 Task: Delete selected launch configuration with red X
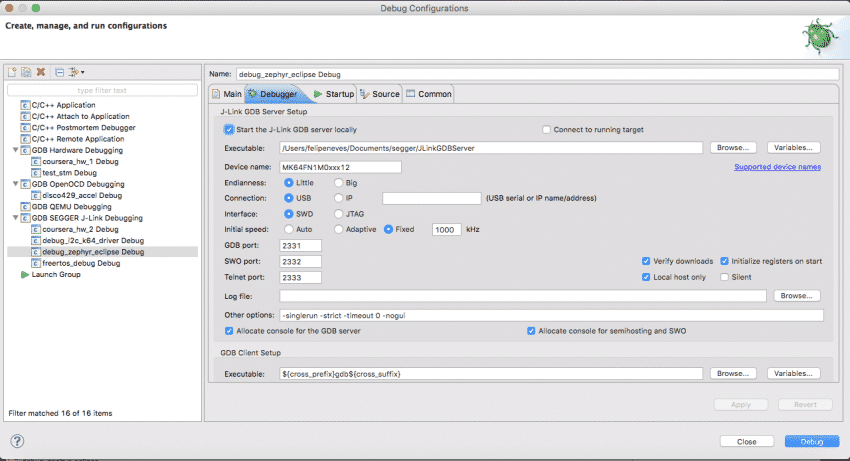tap(41, 72)
